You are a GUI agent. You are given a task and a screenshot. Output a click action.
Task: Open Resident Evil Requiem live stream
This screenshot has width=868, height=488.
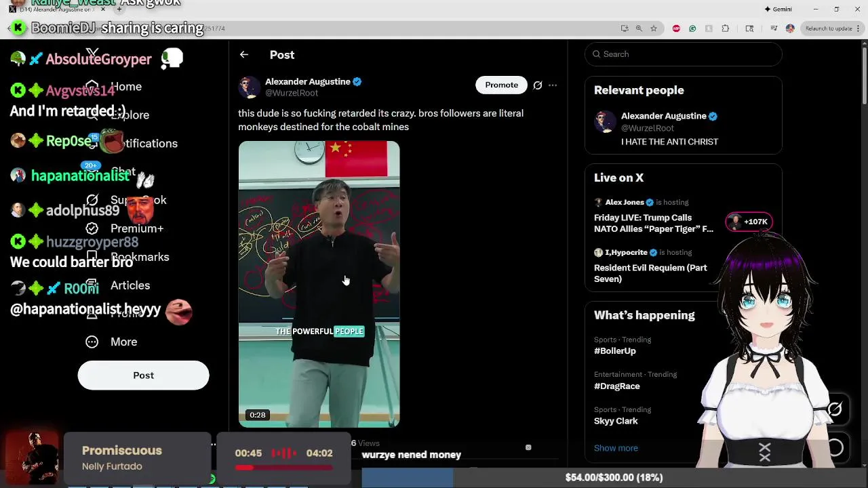[x=651, y=273]
